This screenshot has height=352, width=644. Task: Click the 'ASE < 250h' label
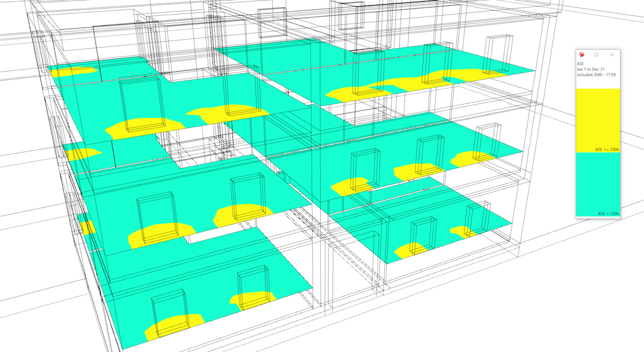pos(608,214)
